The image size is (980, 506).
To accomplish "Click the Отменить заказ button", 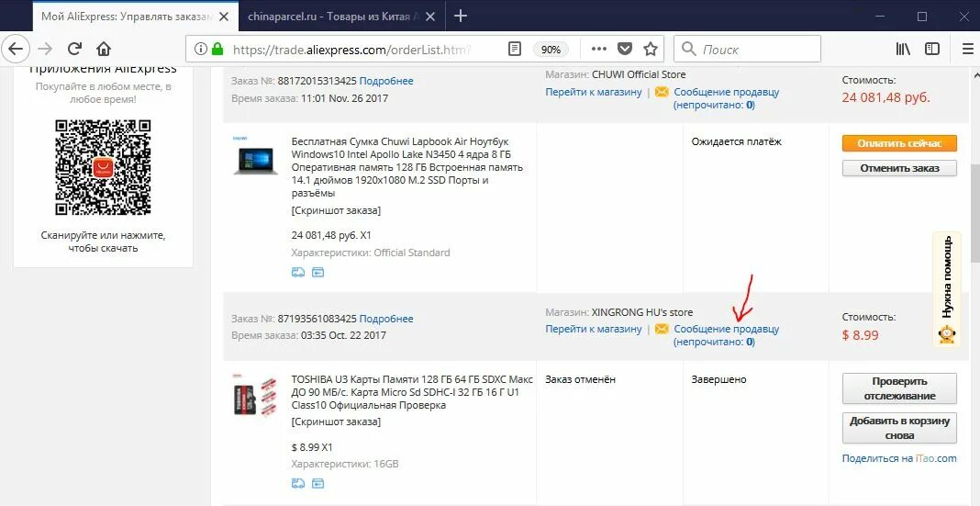I will click(x=899, y=168).
